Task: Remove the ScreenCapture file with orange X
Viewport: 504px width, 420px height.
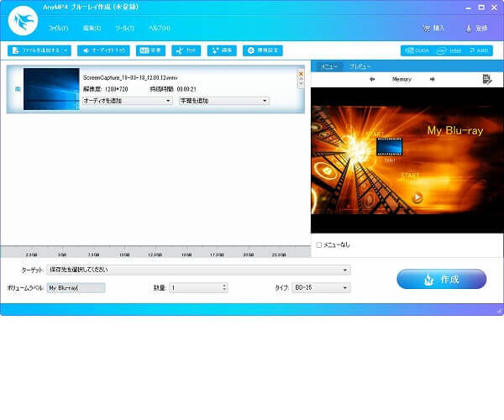Action: click(301, 74)
